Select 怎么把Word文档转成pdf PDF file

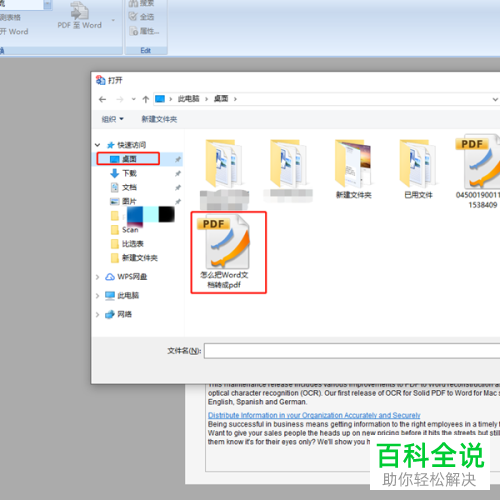[229, 252]
